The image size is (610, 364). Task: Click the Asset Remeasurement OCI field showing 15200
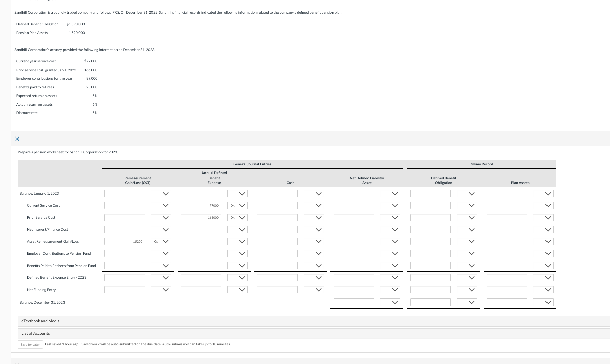click(x=125, y=241)
